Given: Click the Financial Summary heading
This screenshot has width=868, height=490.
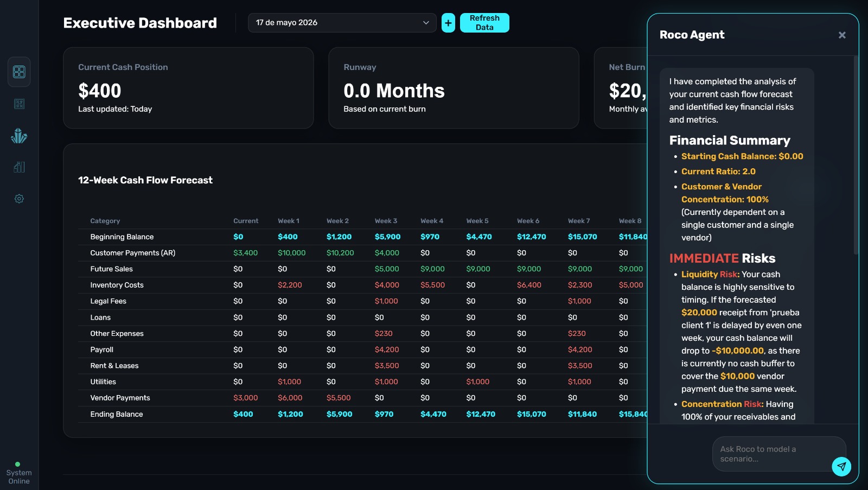Looking at the screenshot, I should click(x=730, y=141).
